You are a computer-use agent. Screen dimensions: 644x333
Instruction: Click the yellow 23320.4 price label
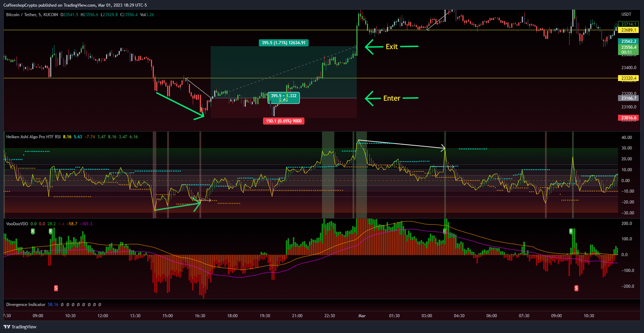(628, 78)
